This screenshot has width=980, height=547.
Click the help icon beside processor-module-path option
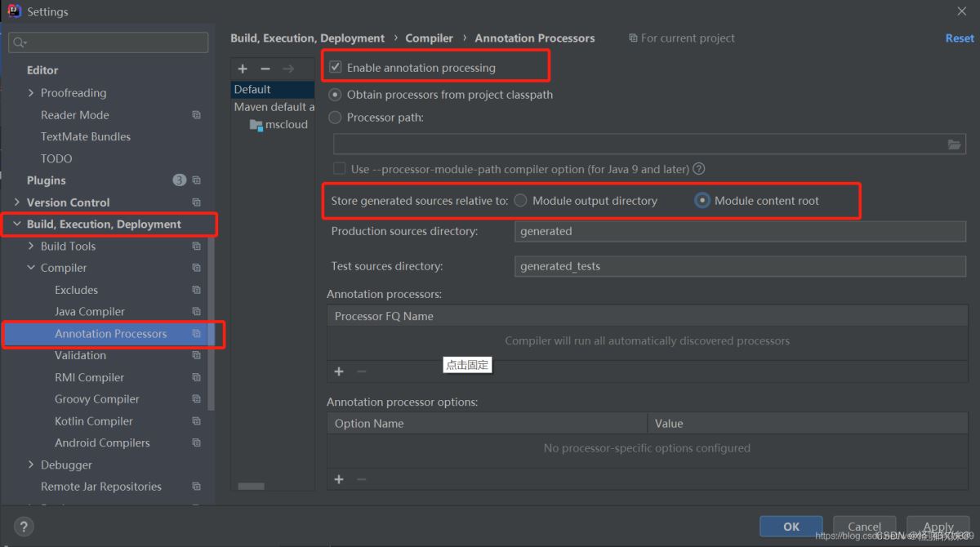pos(698,169)
